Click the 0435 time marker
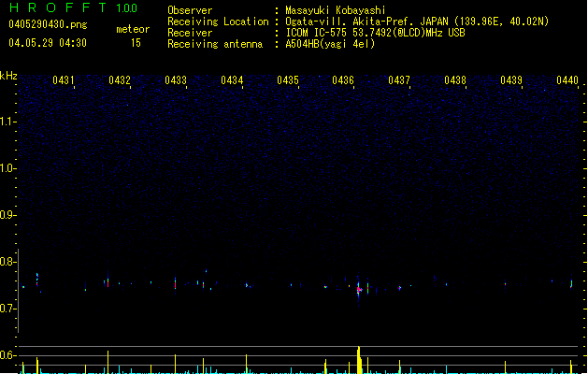This screenshot has height=374, width=588. click(288, 80)
